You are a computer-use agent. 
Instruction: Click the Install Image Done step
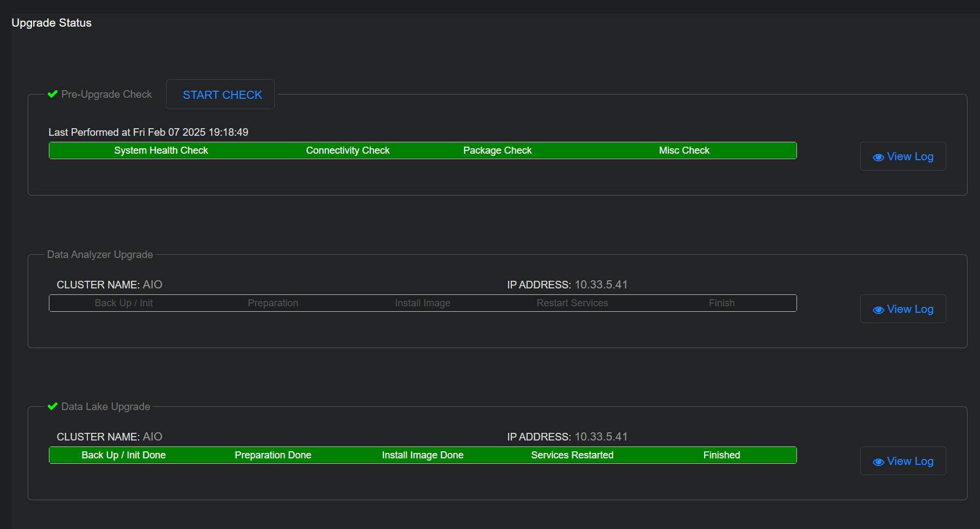click(422, 455)
